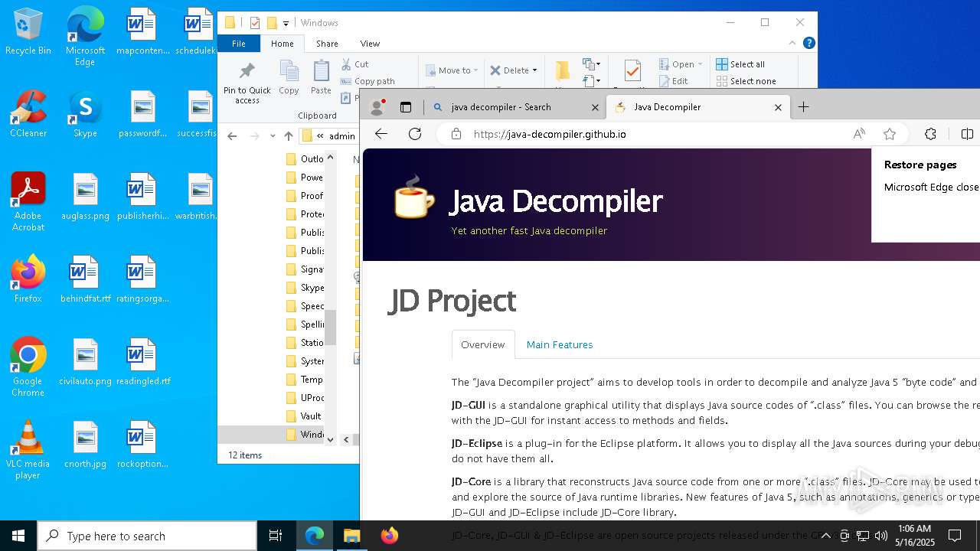Click Select none in Explorer ribbon
The height and width of the screenshot is (551, 980).
pos(746,81)
